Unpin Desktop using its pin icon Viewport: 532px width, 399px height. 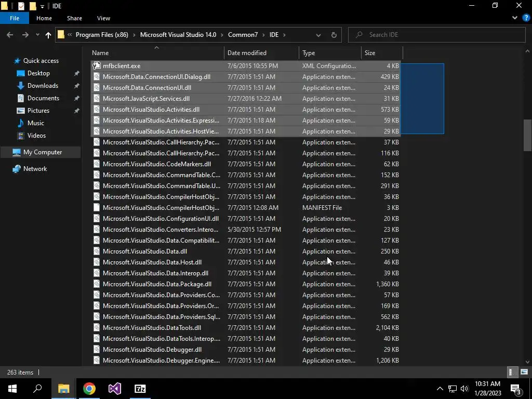(77, 73)
